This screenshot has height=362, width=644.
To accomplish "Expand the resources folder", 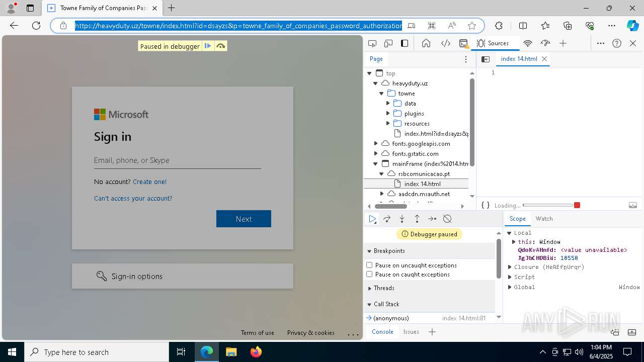I will [388, 124].
